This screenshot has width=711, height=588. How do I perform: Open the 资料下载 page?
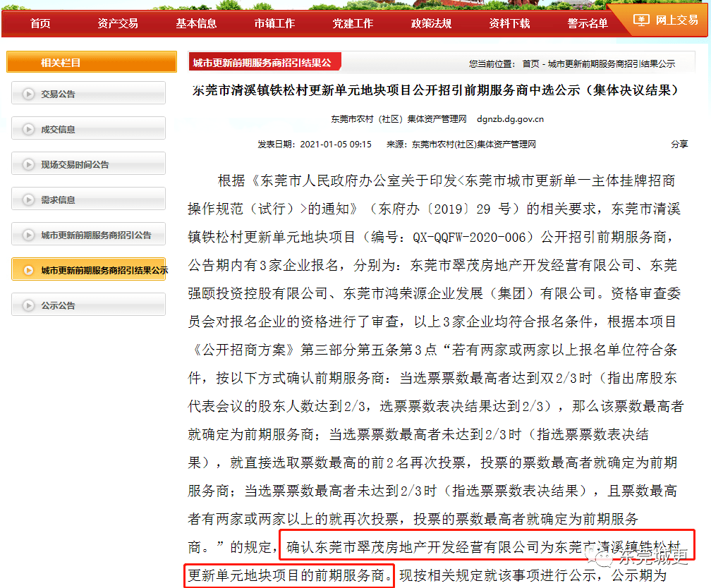pyautogui.click(x=509, y=23)
